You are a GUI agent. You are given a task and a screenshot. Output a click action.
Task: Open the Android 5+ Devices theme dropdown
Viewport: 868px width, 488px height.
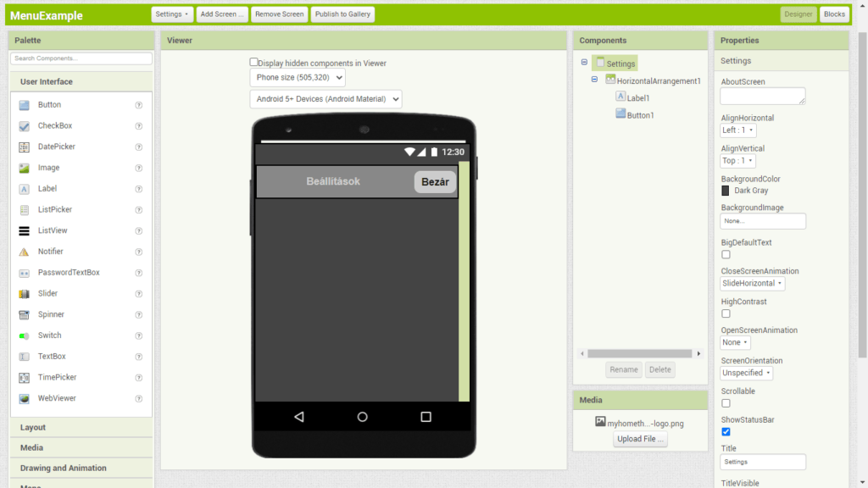point(326,99)
